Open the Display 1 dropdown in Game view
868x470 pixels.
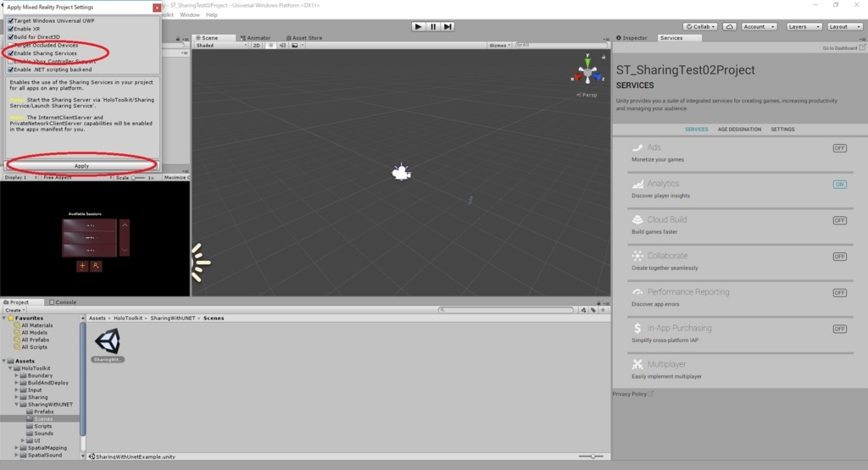point(20,178)
